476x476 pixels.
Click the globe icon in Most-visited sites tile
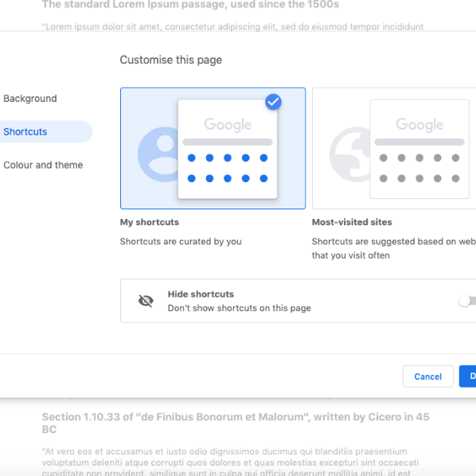[x=349, y=154]
